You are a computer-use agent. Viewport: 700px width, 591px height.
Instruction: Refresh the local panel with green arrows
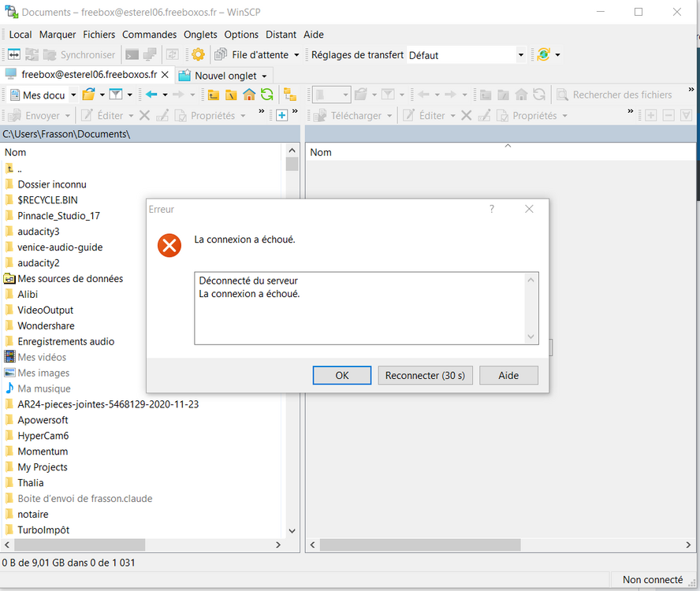coord(267,95)
